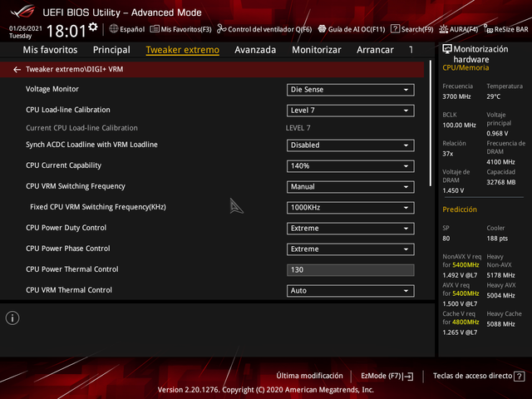Screen dimensions: 532x399
Task: Open CPU VRM Thermal Control dropdown
Action: point(351,291)
